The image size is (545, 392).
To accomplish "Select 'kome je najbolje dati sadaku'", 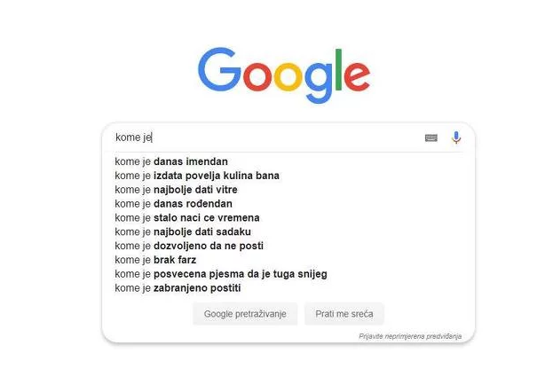I will pos(182,231).
